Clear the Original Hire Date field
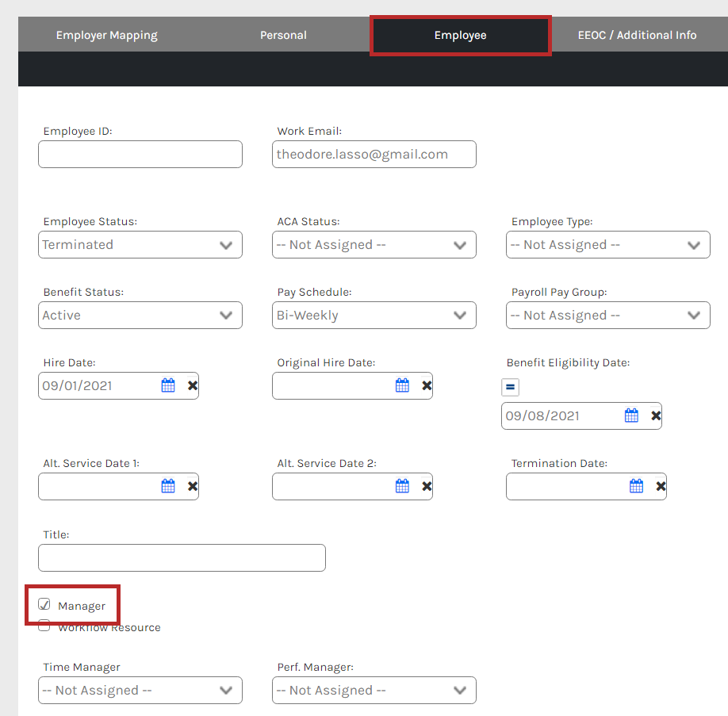The image size is (728, 716). tap(427, 386)
